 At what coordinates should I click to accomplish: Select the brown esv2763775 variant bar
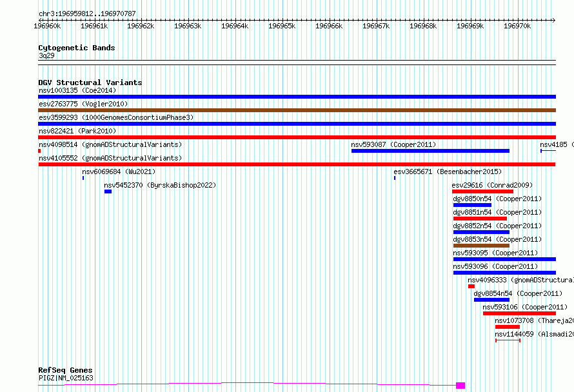click(x=297, y=110)
